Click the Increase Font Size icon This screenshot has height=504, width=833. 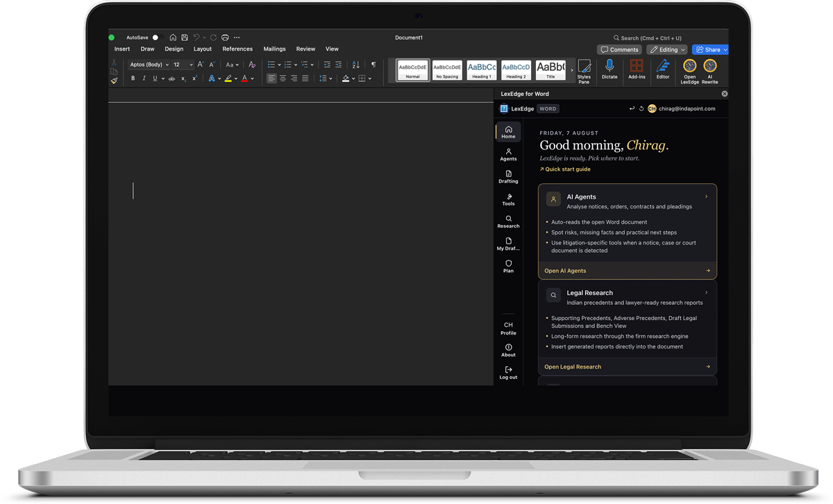[x=201, y=65]
